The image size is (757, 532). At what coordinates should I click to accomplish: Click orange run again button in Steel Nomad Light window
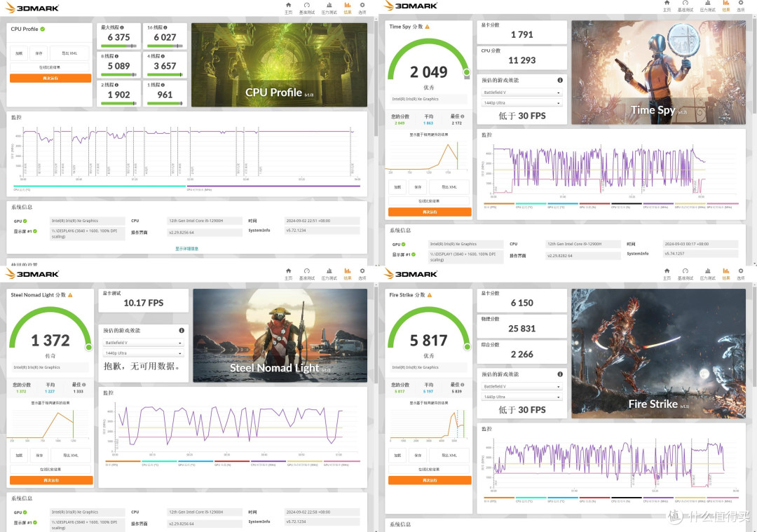tap(51, 480)
